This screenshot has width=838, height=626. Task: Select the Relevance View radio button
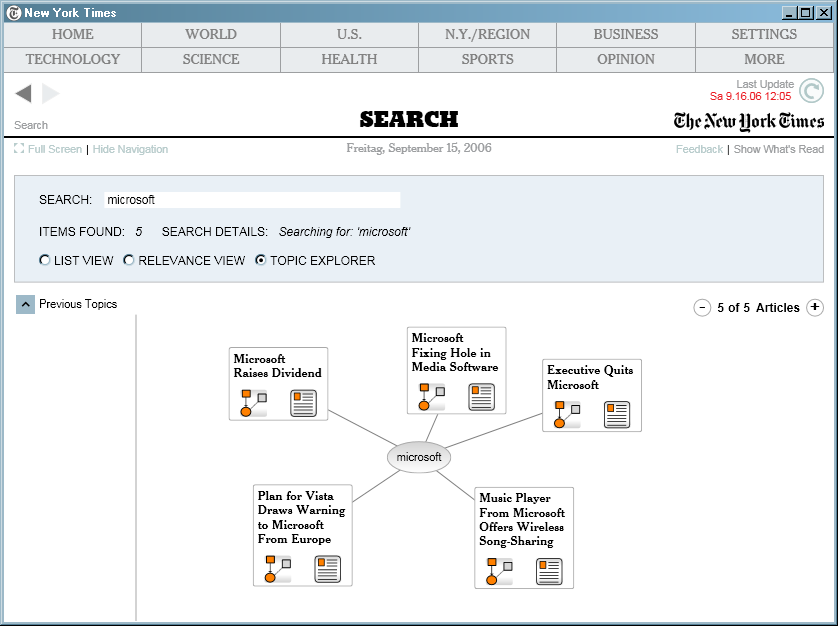pyautogui.click(x=129, y=260)
